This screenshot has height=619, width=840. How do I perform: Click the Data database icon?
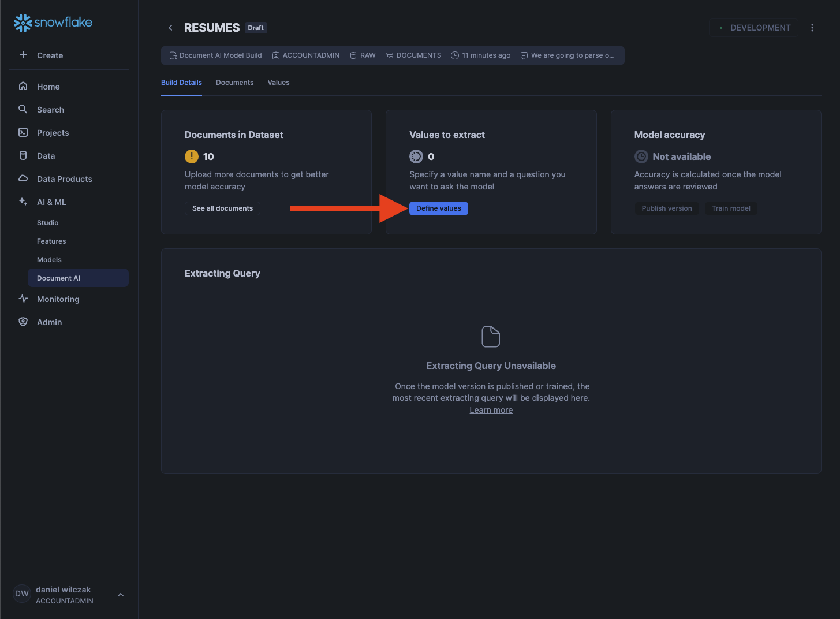coord(23,155)
